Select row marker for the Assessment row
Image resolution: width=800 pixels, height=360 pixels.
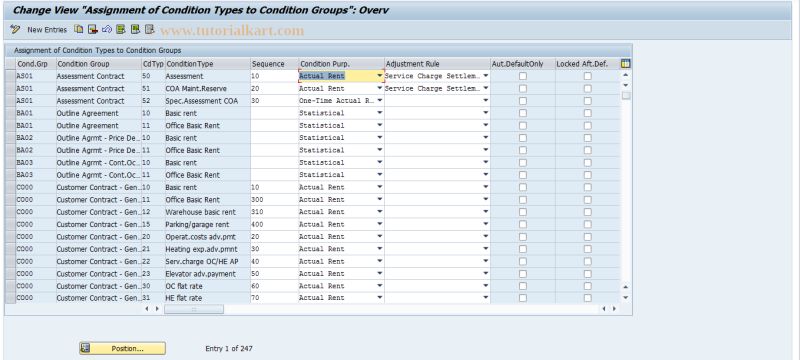[x=10, y=76]
